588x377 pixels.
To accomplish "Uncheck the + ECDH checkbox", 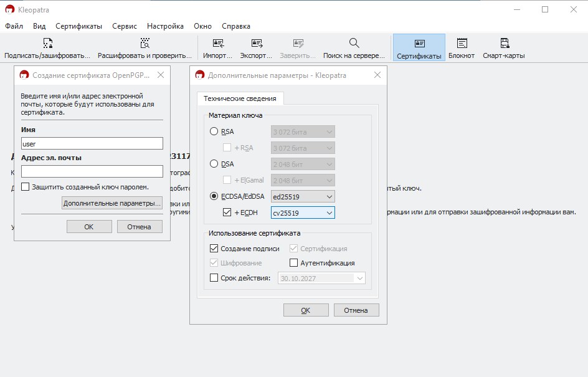I will [x=227, y=212].
